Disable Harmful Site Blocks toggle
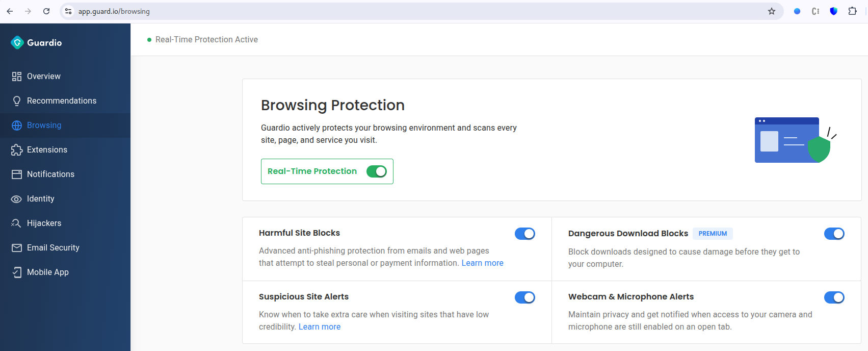Viewport: 868px width, 351px height. 525,234
